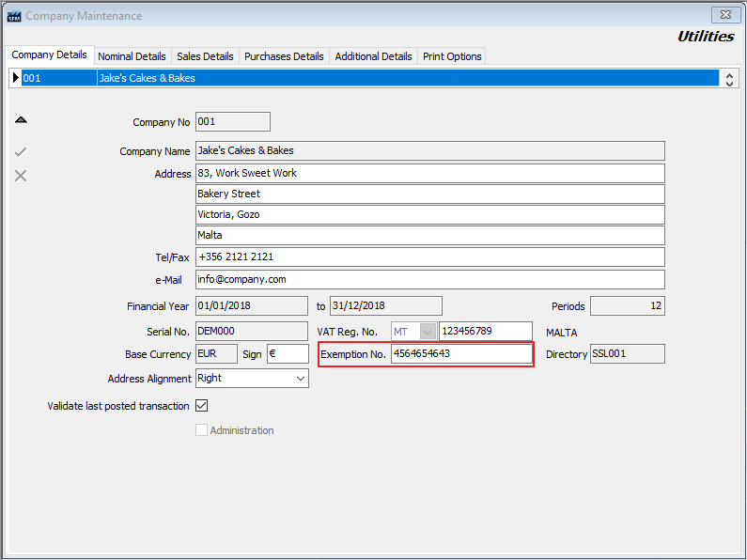
Task: Toggle Validate last posted transaction checkbox
Action: (201, 406)
